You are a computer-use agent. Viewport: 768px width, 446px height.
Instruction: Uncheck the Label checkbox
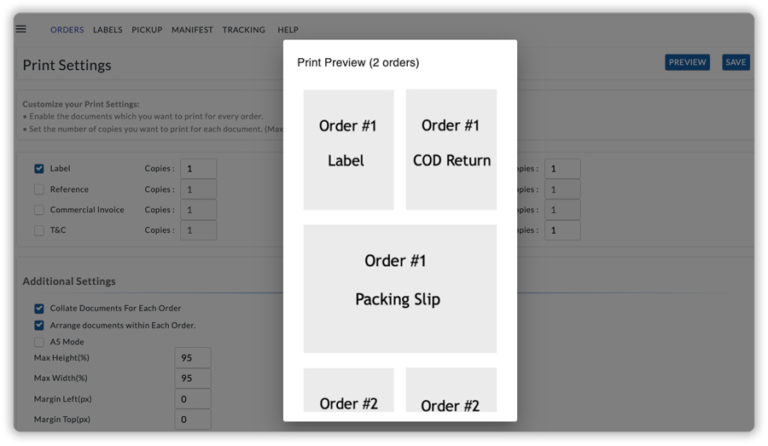click(39, 169)
